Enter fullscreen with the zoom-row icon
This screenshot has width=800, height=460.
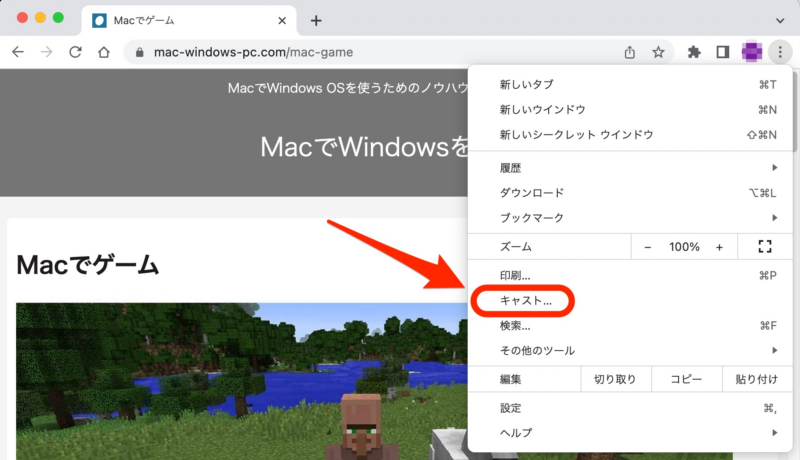tap(765, 247)
